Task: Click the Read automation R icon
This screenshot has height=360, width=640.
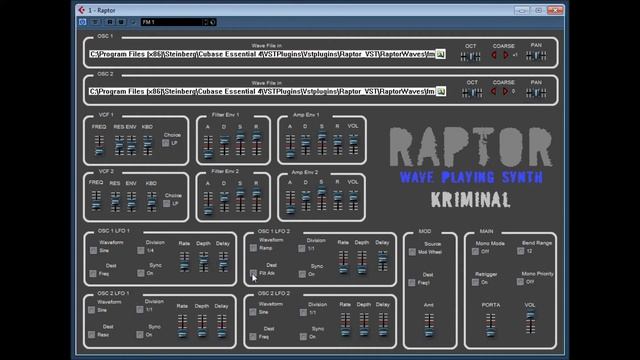Action: tap(110, 22)
